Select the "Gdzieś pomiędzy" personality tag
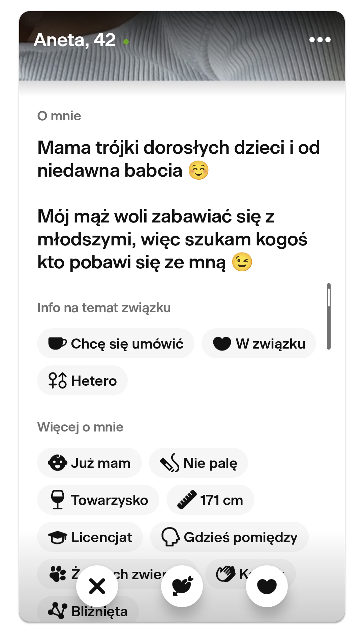This screenshot has height=626, width=364. coord(229,537)
